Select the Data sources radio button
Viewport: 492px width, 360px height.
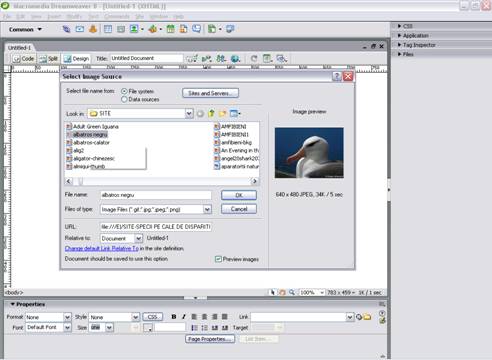coord(124,99)
